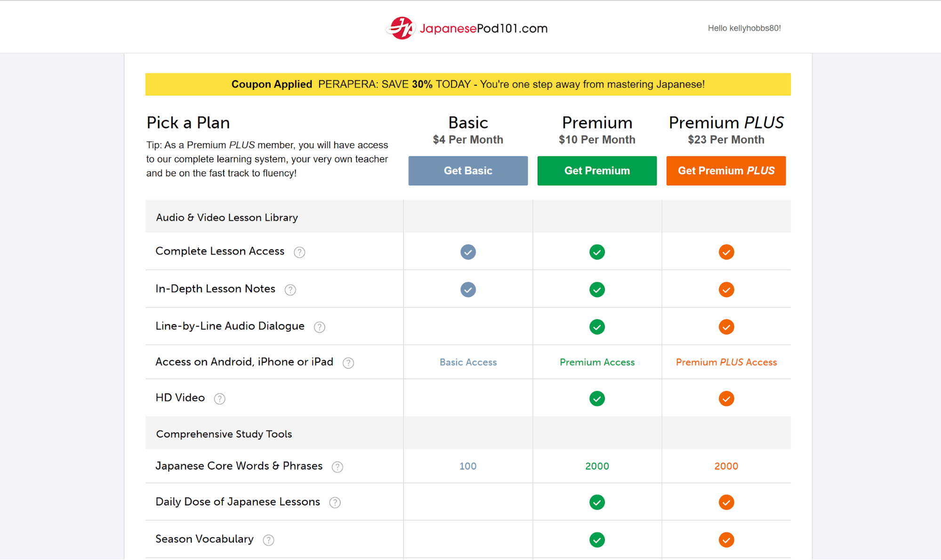Click the Pick a Plan heading
This screenshot has height=560, width=941.
pyautogui.click(x=188, y=122)
